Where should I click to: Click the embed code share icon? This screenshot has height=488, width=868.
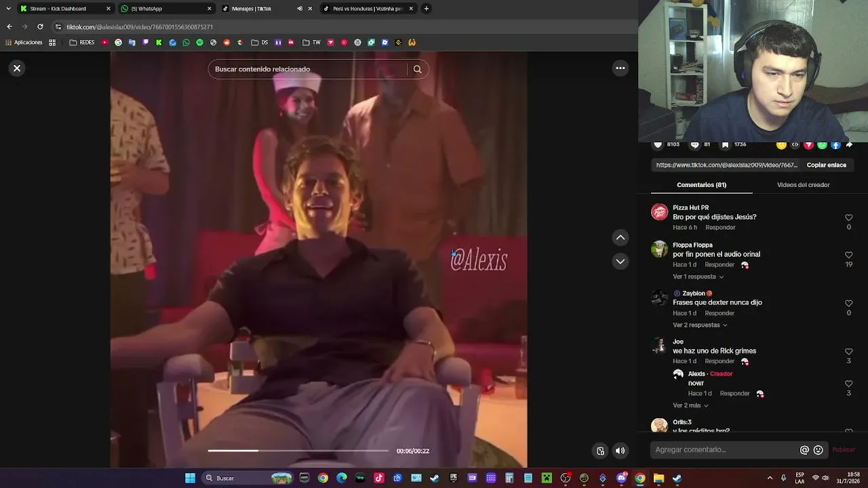coord(795,145)
